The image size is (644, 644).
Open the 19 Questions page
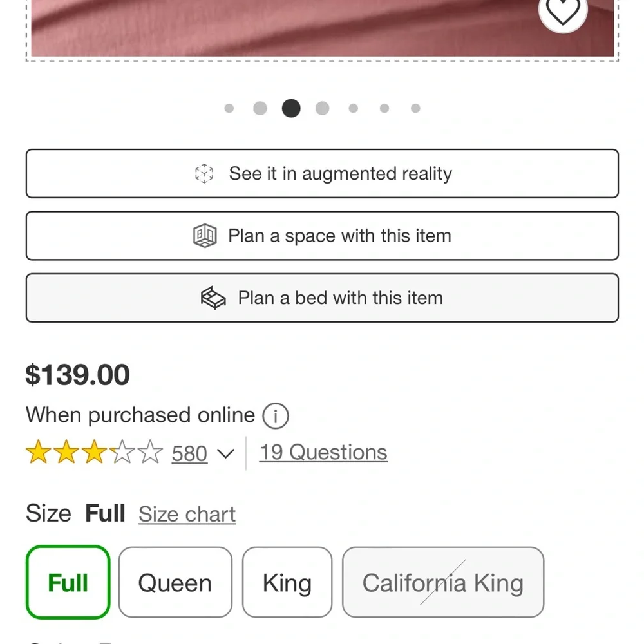(x=323, y=451)
